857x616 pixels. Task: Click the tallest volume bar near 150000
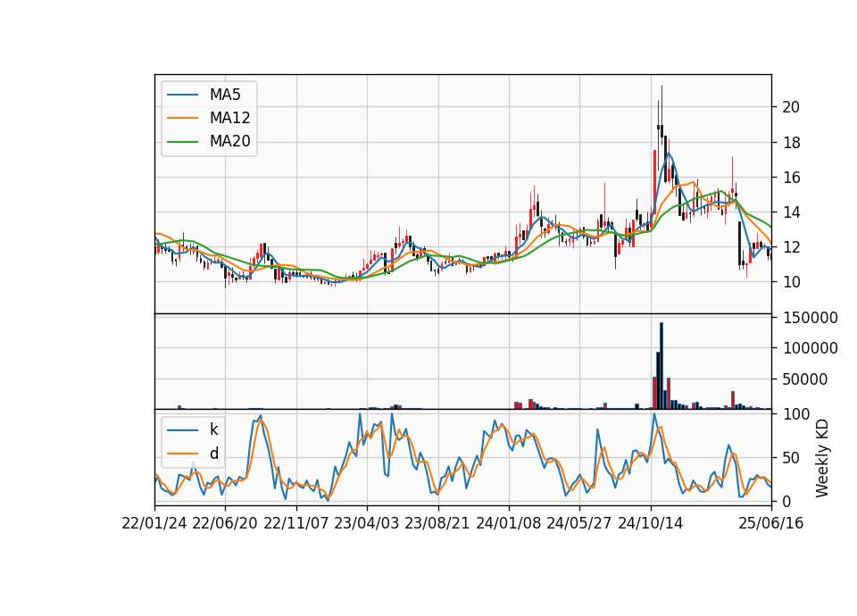[x=661, y=366]
